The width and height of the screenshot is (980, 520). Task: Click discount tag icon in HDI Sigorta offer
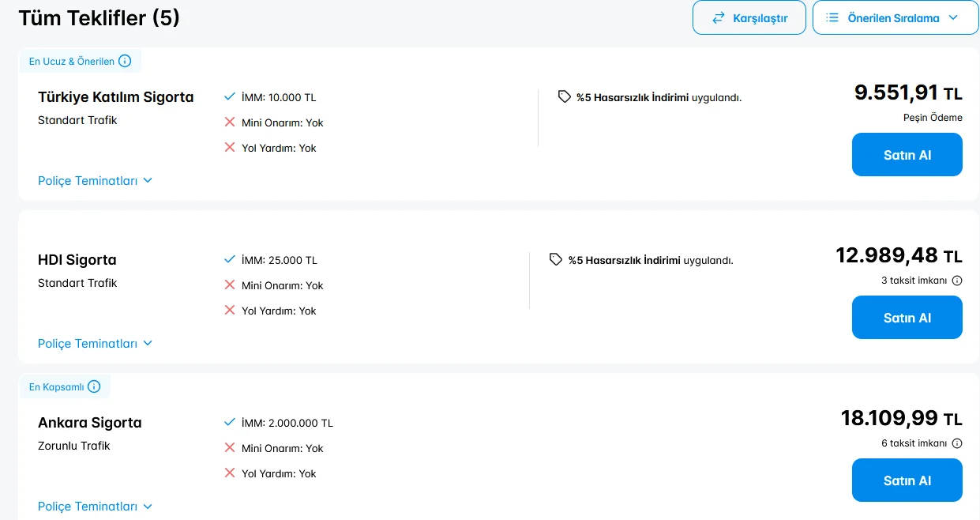[556, 259]
